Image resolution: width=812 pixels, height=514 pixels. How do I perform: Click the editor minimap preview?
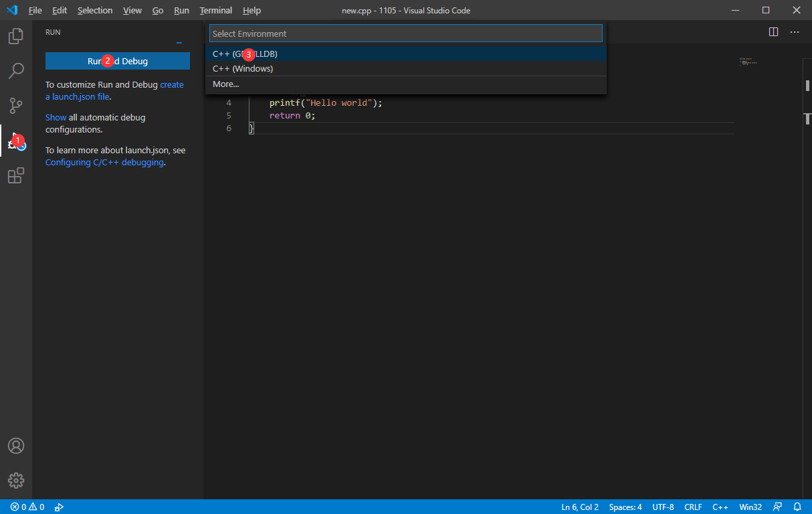coord(748,62)
